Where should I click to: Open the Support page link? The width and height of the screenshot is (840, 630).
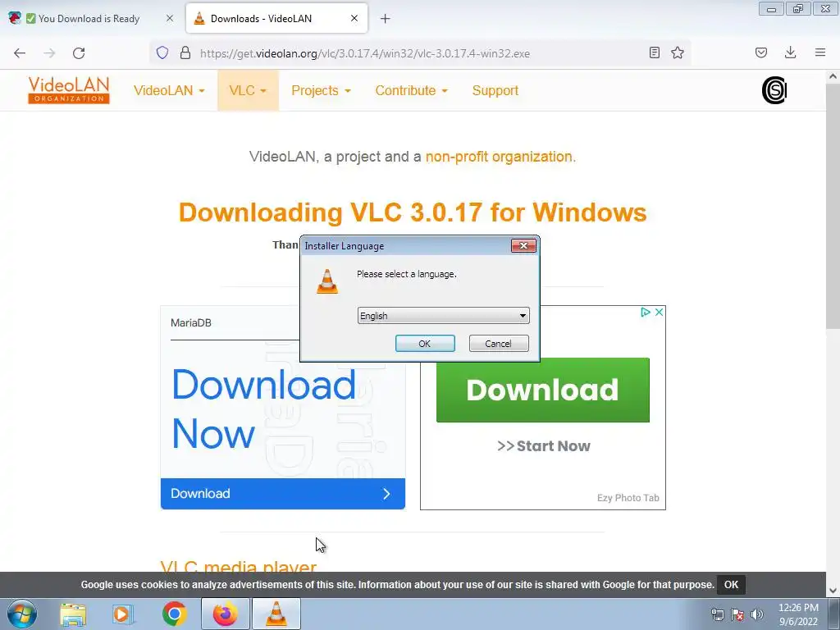point(495,90)
